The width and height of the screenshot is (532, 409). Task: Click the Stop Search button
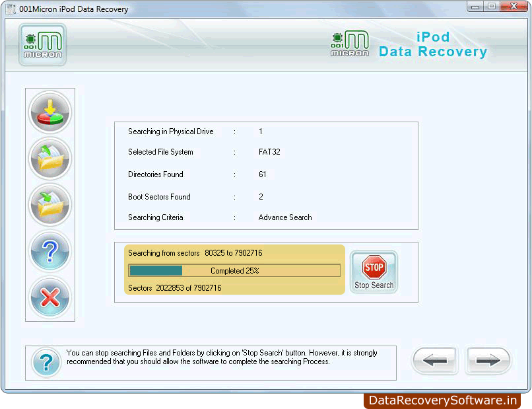(x=374, y=272)
